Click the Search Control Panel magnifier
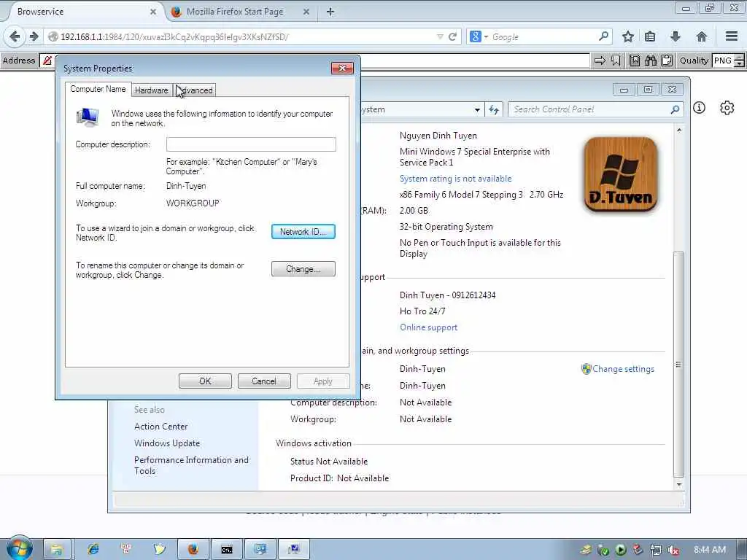Screen dimensions: 747x560 (x=675, y=109)
